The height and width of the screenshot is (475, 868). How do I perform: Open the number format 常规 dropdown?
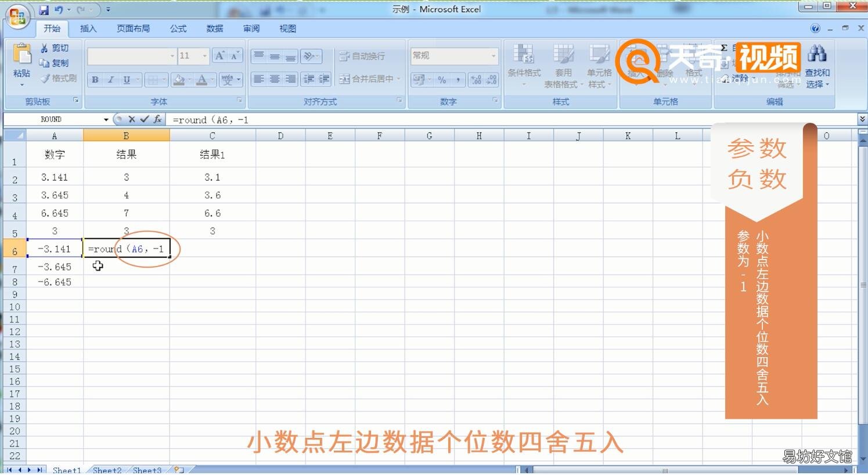coord(494,56)
